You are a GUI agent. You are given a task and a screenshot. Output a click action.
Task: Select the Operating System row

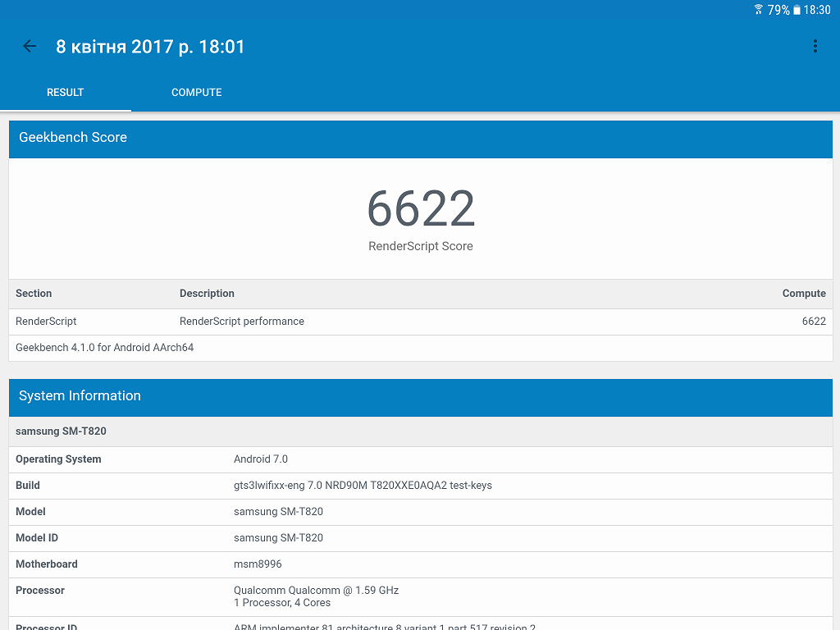click(x=420, y=459)
